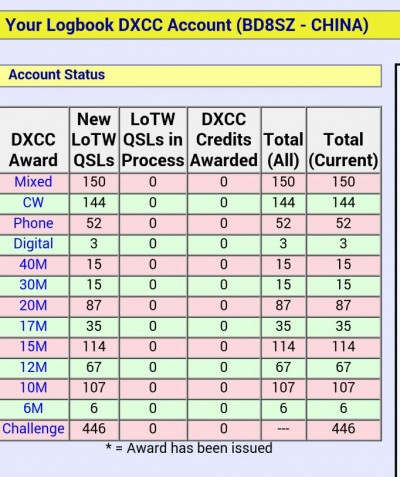Screen dimensions: 400x477
Task: Open the 30M band award link
Action: [x=33, y=285]
